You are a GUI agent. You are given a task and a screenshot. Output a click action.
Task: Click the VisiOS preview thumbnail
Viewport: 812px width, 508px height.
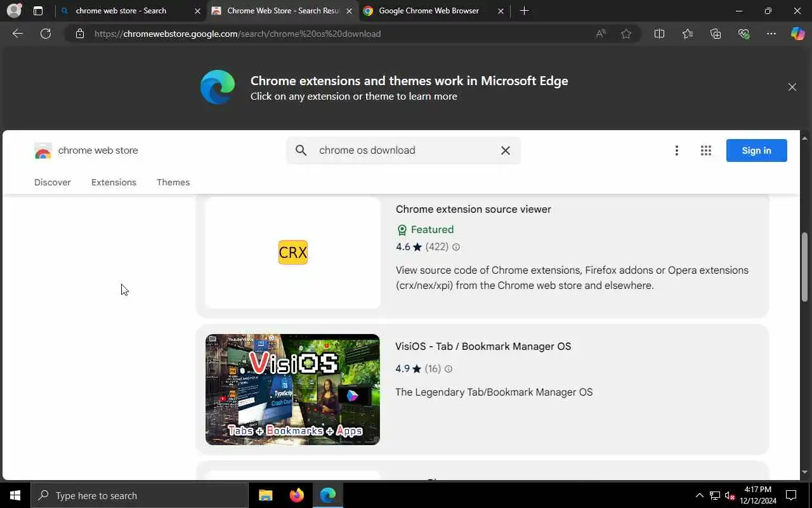(292, 389)
